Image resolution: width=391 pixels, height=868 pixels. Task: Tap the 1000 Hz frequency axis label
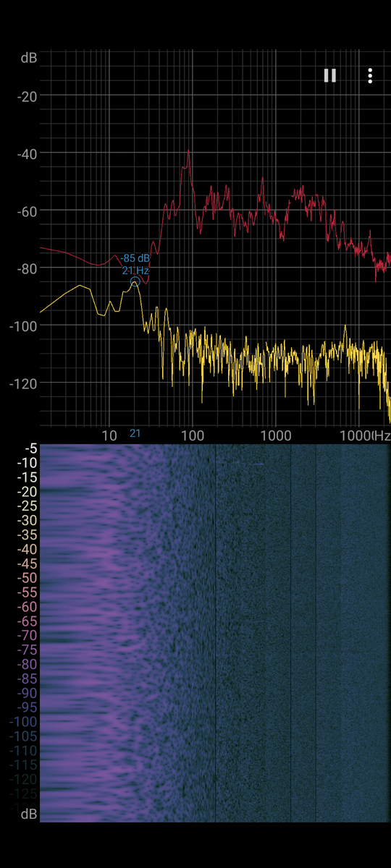[x=275, y=435]
